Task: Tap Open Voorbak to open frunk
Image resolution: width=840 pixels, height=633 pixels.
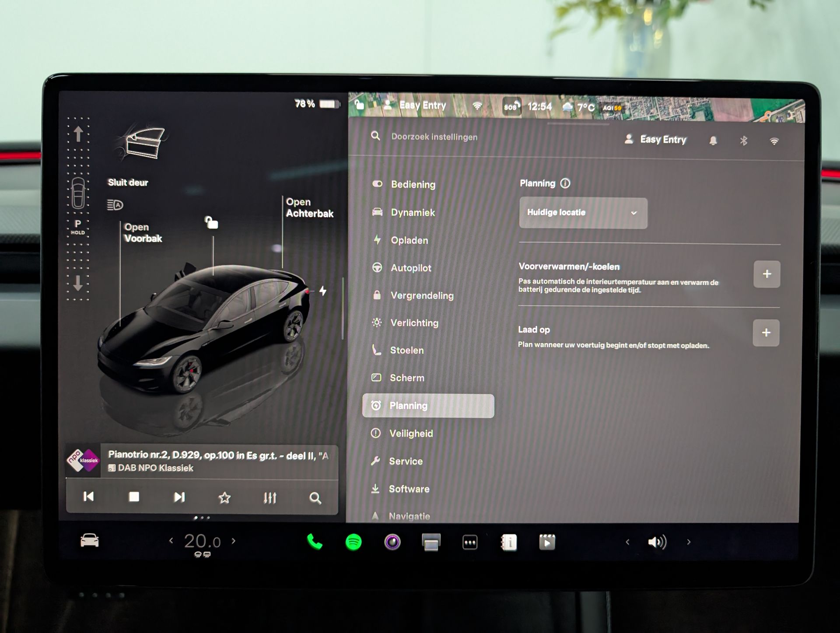Action: 143,233
